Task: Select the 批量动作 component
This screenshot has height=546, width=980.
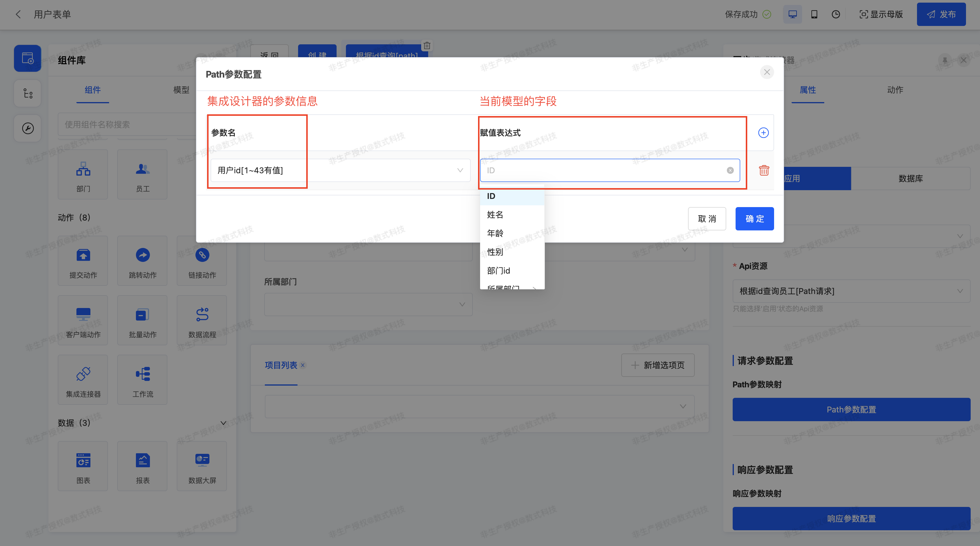Action: pyautogui.click(x=142, y=320)
